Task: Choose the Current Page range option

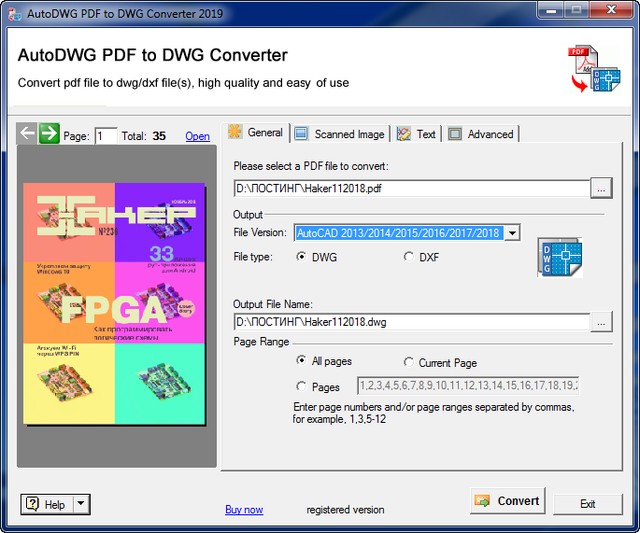Action: (x=408, y=362)
